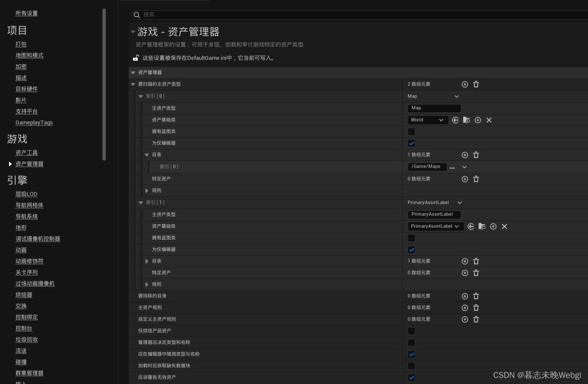Open World asset base class dropdown
Viewport: 588px width, 384px height.
(428, 120)
